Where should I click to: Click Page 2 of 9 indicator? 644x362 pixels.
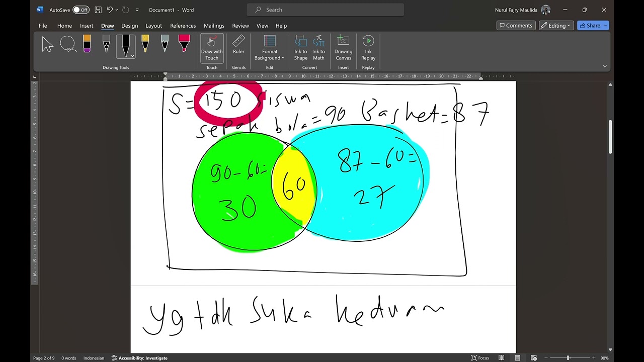tap(44, 358)
